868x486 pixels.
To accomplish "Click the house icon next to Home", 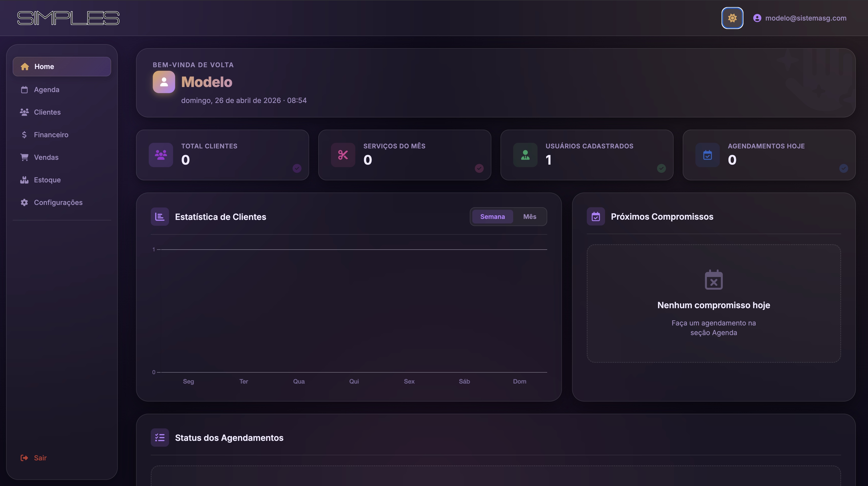I will (x=25, y=66).
